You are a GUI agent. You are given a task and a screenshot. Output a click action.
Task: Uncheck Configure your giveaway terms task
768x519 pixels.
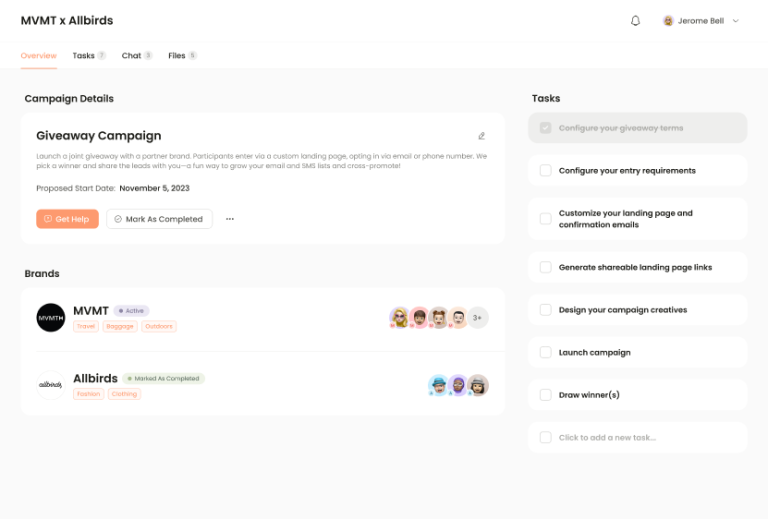tap(546, 128)
